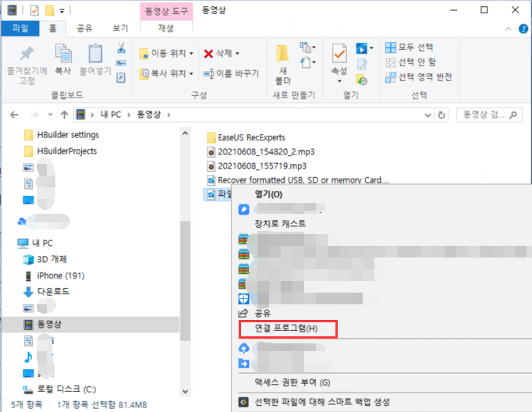The image size is (532, 412).
Task: Click the properties quick access toolbar icon
Action: click(x=34, y=10)
